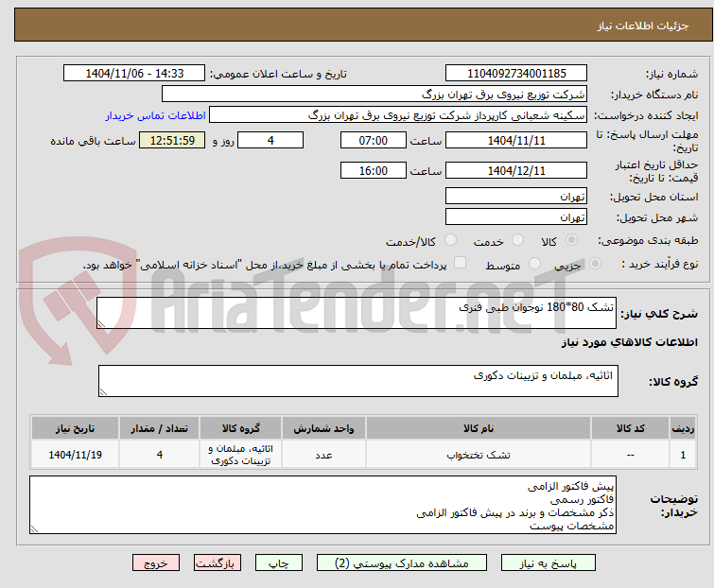
Task: Click the request creator name field
Action: point(398,115)
